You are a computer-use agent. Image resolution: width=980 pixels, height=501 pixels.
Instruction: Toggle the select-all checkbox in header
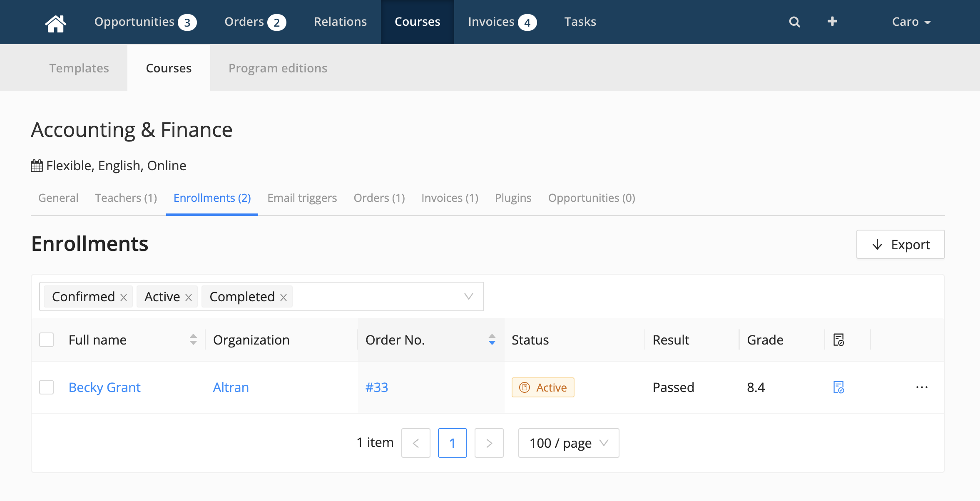47,340
